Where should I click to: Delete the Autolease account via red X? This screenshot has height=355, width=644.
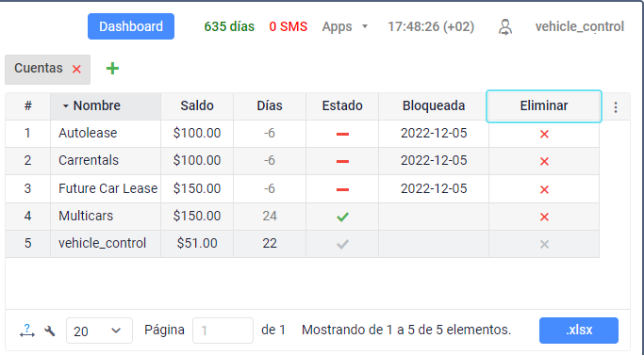click(x=544, y=134)
